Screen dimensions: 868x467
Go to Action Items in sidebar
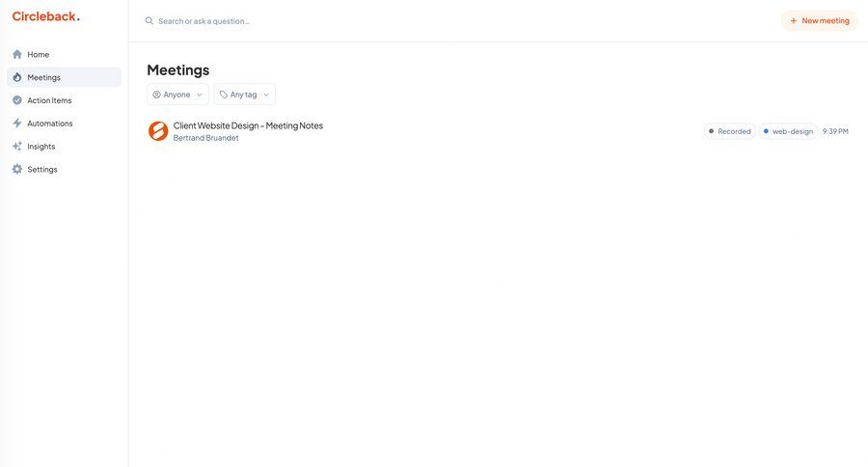pyautogui.click(x=49, y=100)
